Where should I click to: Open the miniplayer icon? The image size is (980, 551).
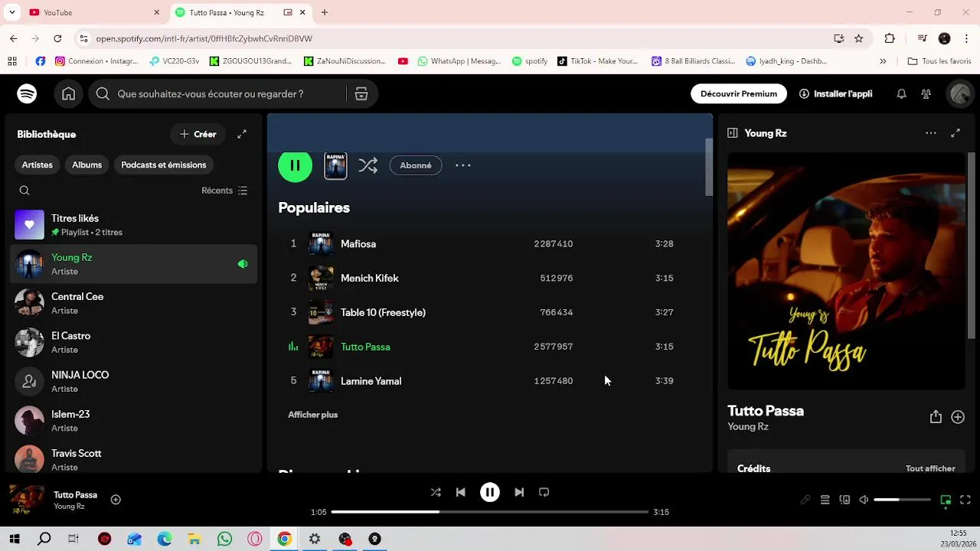pyautogui.click(x=946, y=500)
